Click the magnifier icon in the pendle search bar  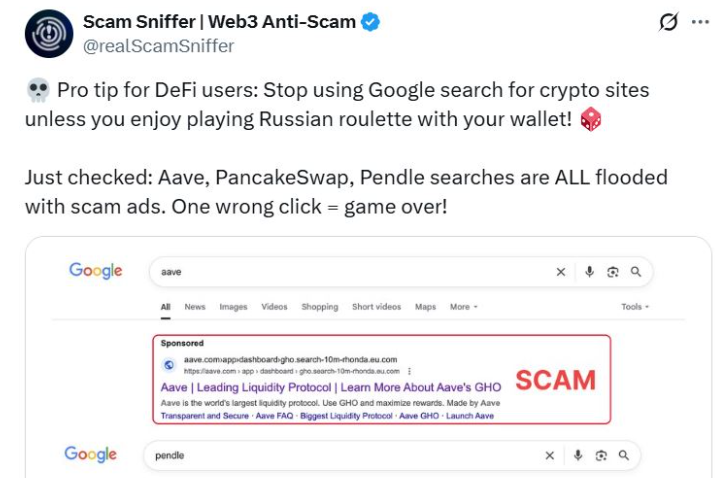[623, 455]
